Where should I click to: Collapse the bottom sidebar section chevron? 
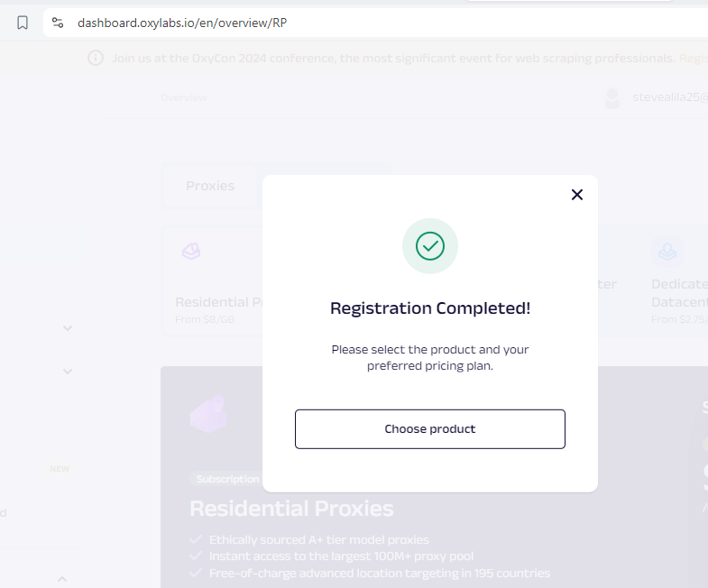(x=62, y=578)
